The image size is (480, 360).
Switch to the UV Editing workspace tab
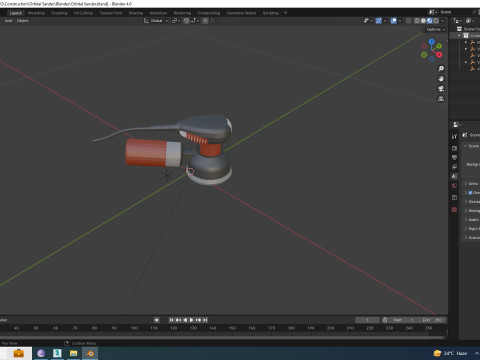click(83, 13)
